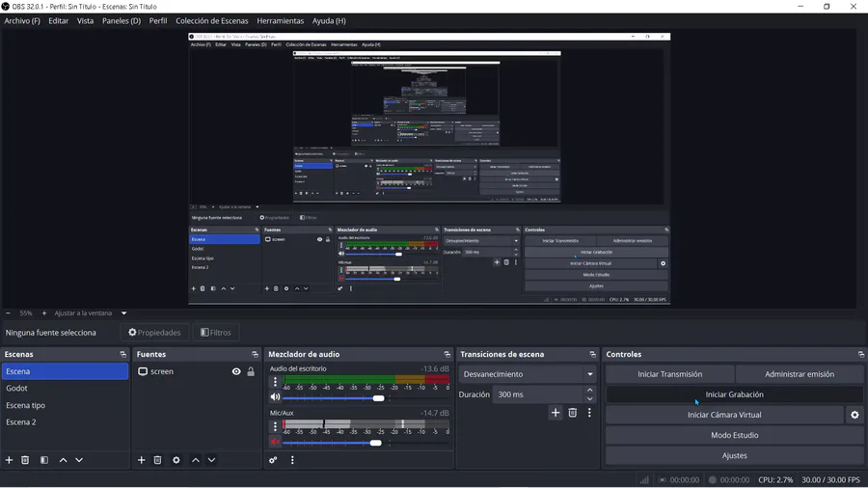868x488 pixels.
Task: Open scene filters icon in Escenas toolbar
Action: pos(44,460)
